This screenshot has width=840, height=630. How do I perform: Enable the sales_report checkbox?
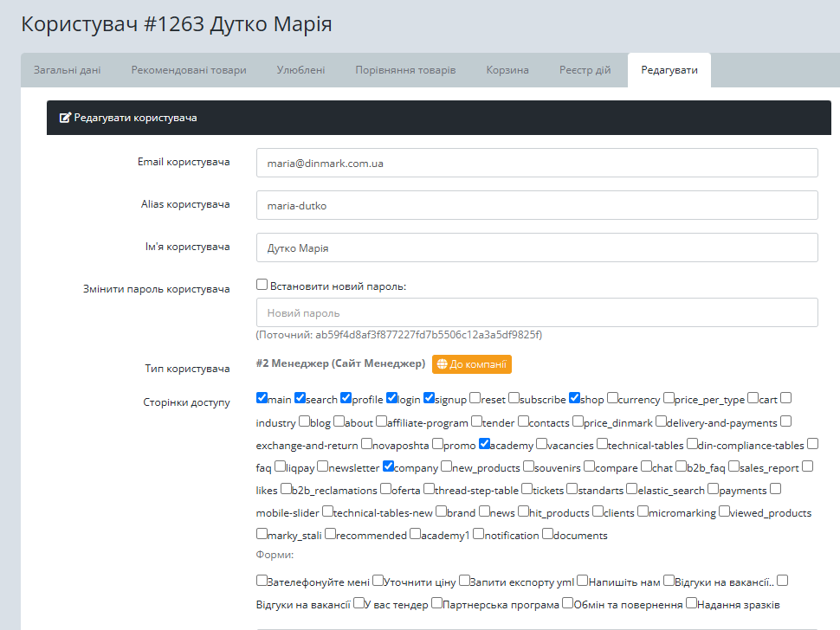[x=734, y=466]
